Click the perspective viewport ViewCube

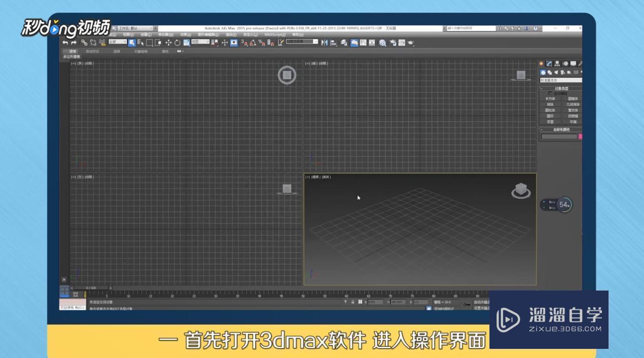pos(520,191)
